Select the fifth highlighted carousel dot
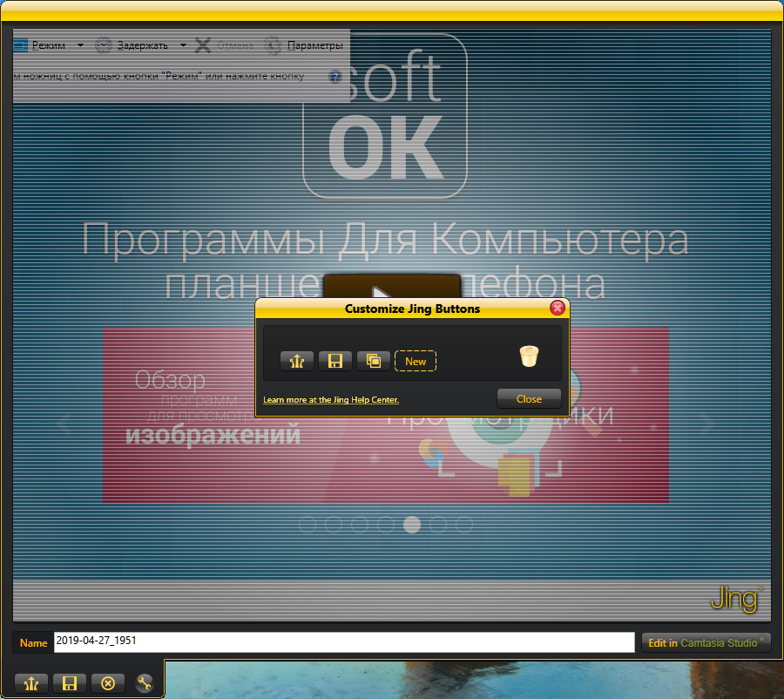This screenshot has width=784, height=699. [412, 525]
